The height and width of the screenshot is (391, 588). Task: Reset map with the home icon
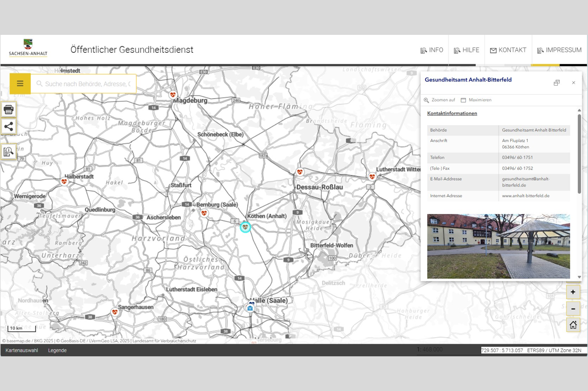click(x=573, y=325)
